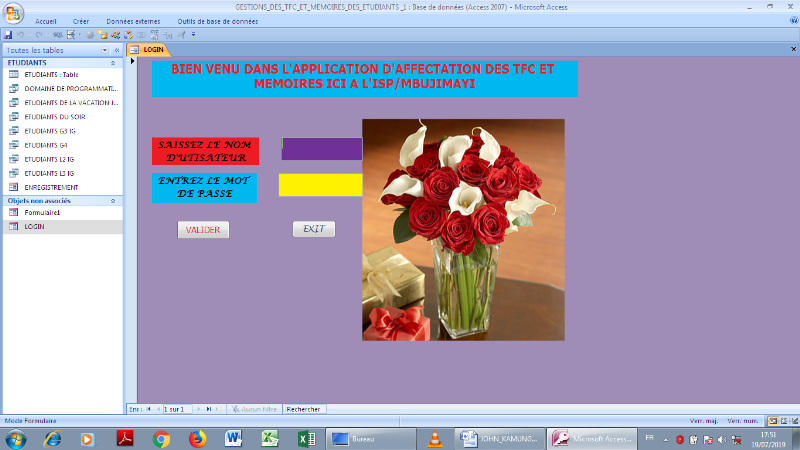Launch Google Chrome from taskbar
Viewport: 800px width, 450px height.
point(161,439)
